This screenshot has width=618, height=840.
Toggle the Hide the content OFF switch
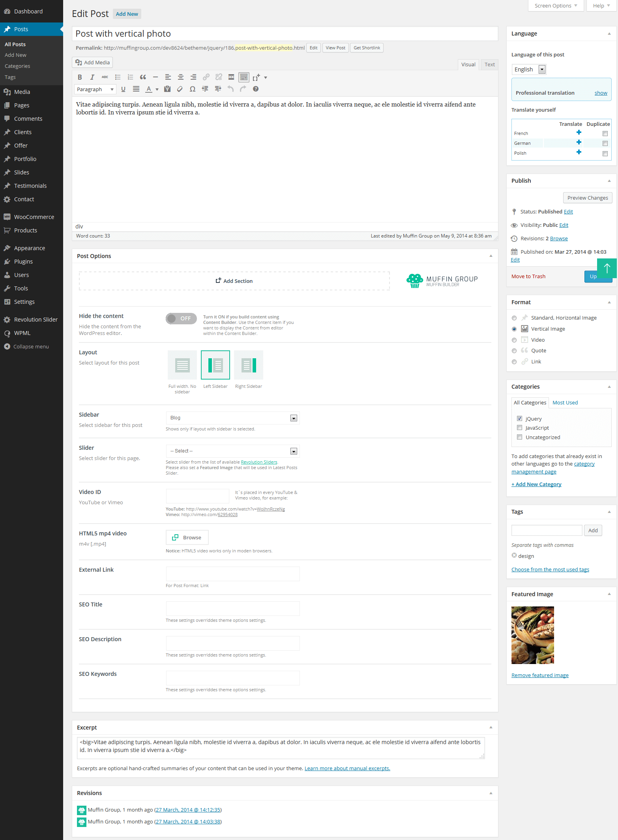click(181, 318)
